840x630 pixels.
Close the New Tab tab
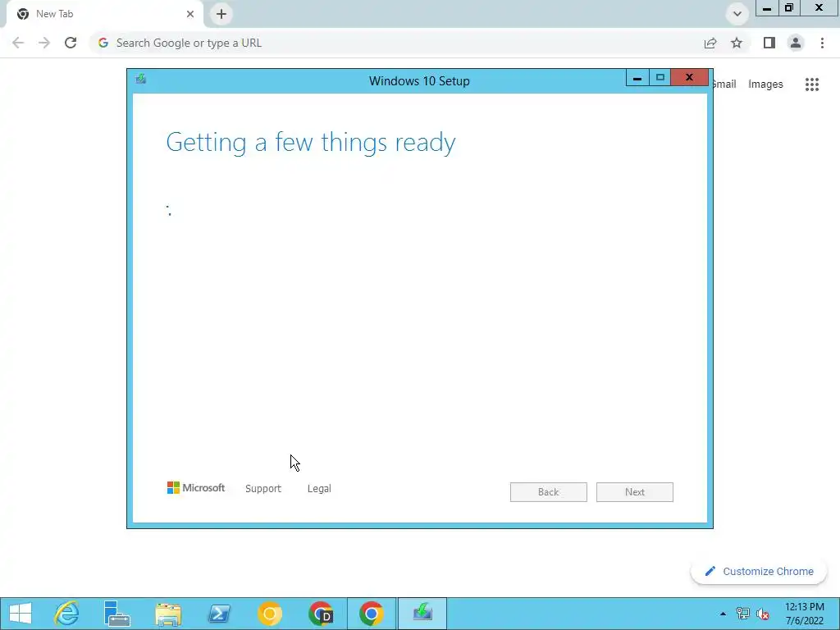(190, 14)
